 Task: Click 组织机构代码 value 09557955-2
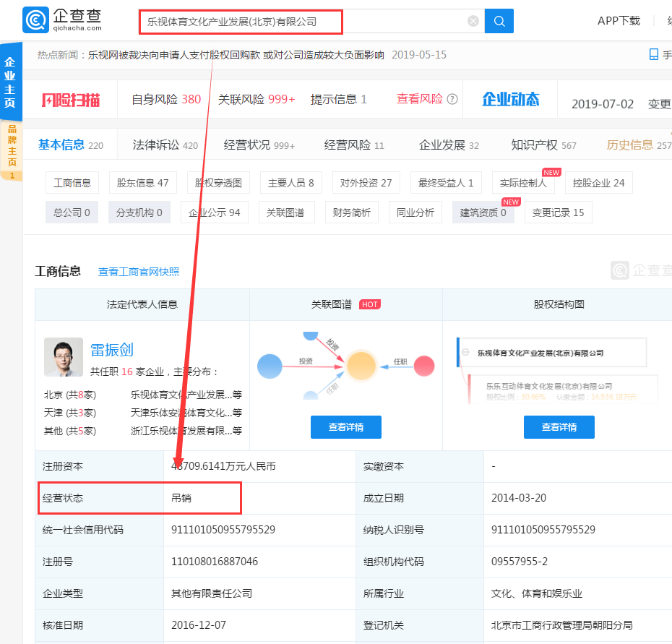tap(519, 562)
